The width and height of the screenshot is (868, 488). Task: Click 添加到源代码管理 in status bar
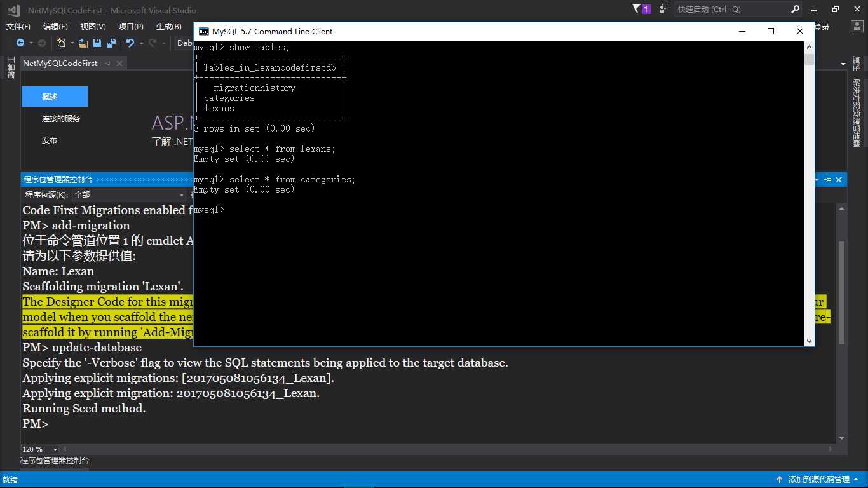(x=818, y=480)
